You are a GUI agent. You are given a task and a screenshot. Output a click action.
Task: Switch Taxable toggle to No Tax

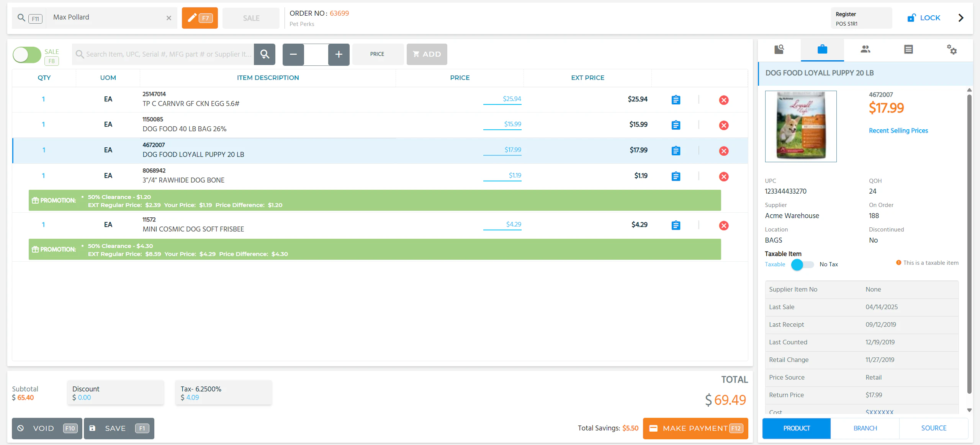802,264
